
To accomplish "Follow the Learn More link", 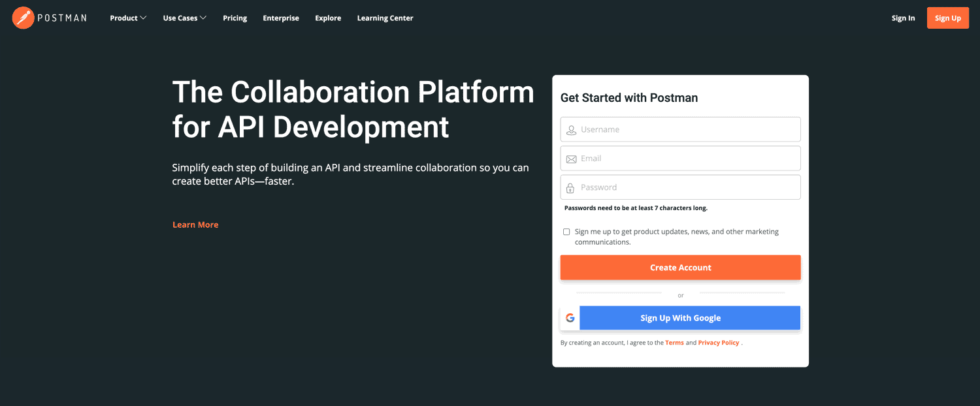I will 195,225.
